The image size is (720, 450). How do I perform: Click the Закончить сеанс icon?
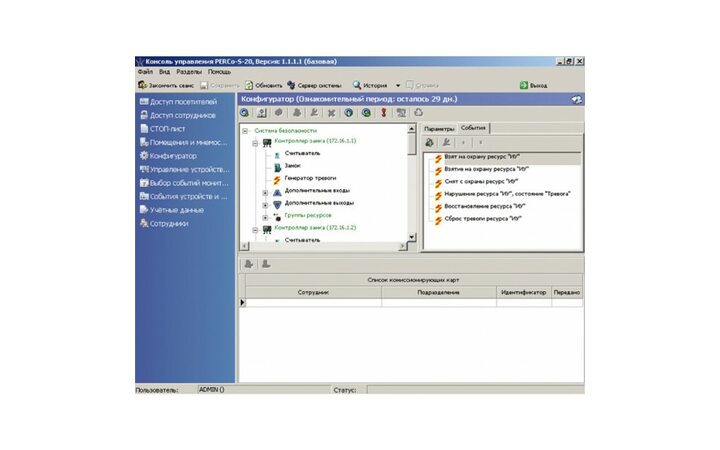pos(142,86)
